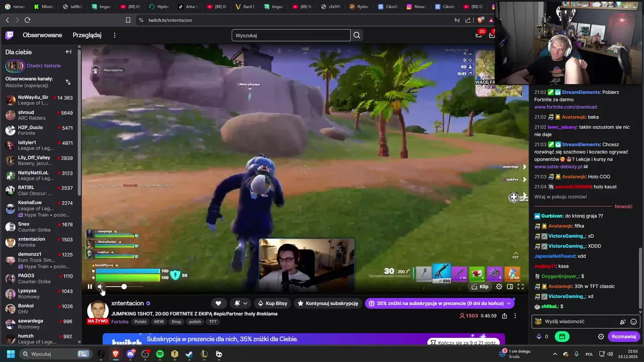The width and height of the screenshot is (644, 362).
Task: Open the Twitch home logo
Action: click(x=10, y=35)
